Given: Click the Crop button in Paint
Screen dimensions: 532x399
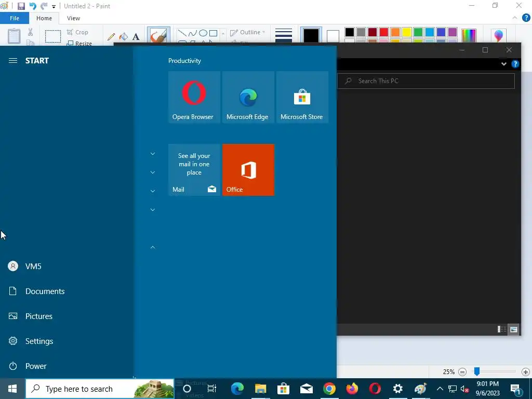Looking at the screenshot, I should pyautogui.click(x=78, y=32).
